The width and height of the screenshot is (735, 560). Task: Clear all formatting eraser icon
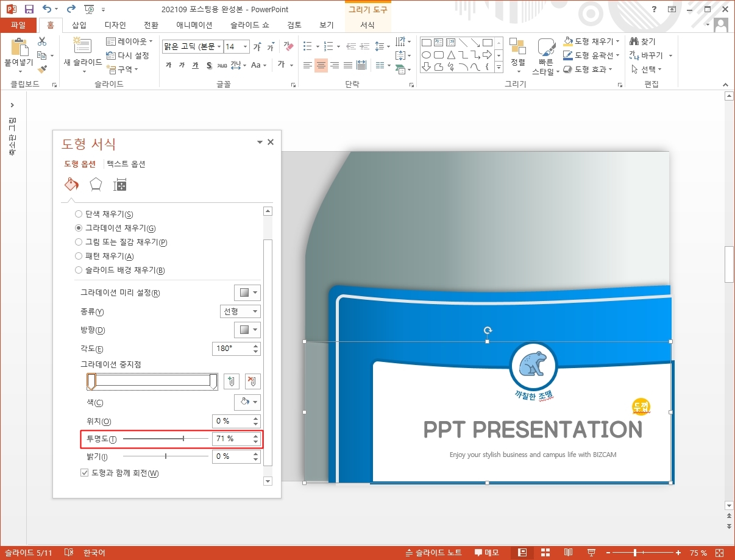point(289,47)
